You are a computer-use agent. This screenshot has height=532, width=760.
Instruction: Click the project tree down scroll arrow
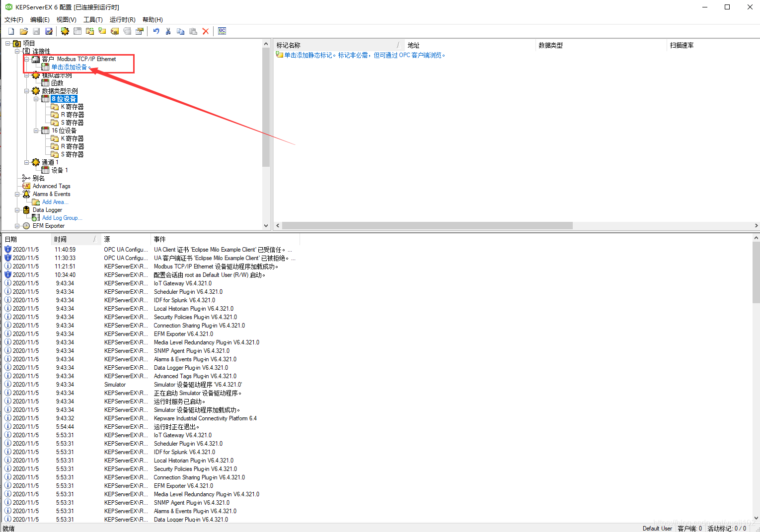point(266,225)
